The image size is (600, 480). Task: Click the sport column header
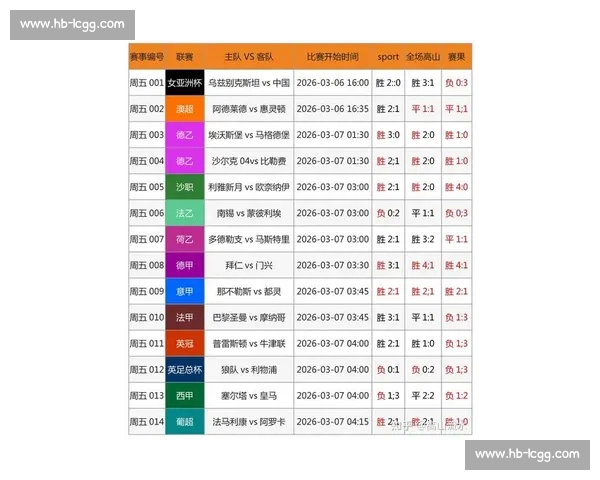(x=388, y=57)
